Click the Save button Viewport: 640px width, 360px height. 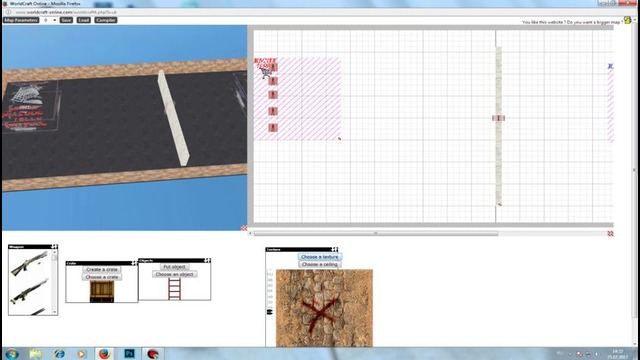(x=66, y=20)
